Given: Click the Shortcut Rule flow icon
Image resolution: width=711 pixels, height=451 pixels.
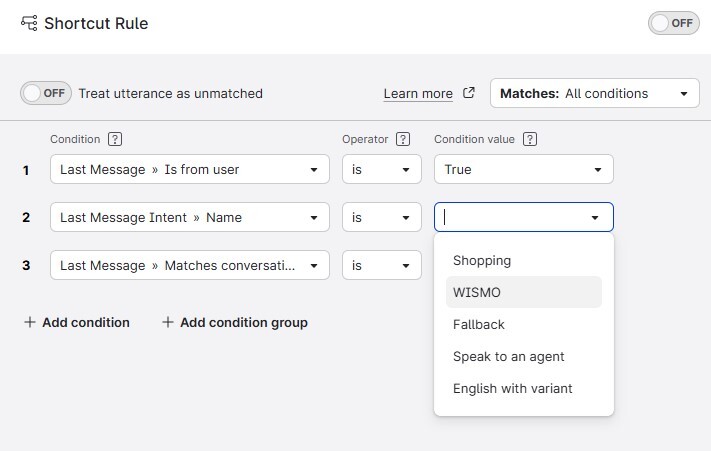Looking at the screenshot, I should pos(28,23).
